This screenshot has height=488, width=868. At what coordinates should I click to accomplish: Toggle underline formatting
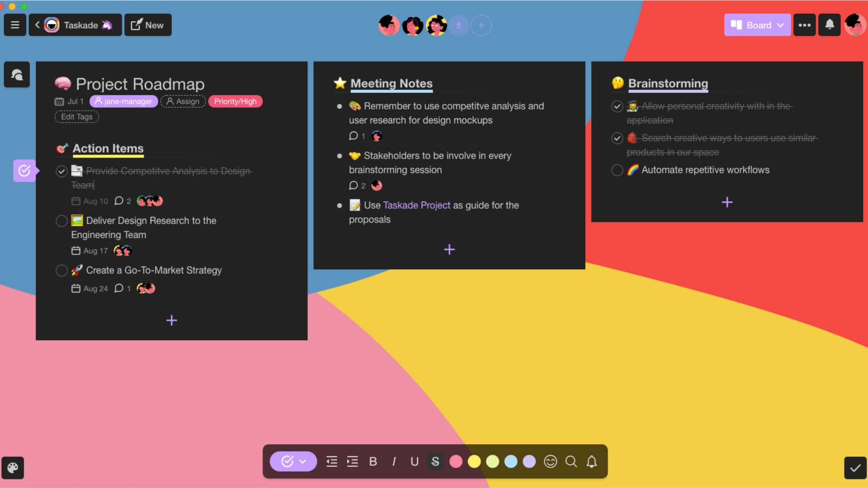pyautogui.click(x=414, y=461)
